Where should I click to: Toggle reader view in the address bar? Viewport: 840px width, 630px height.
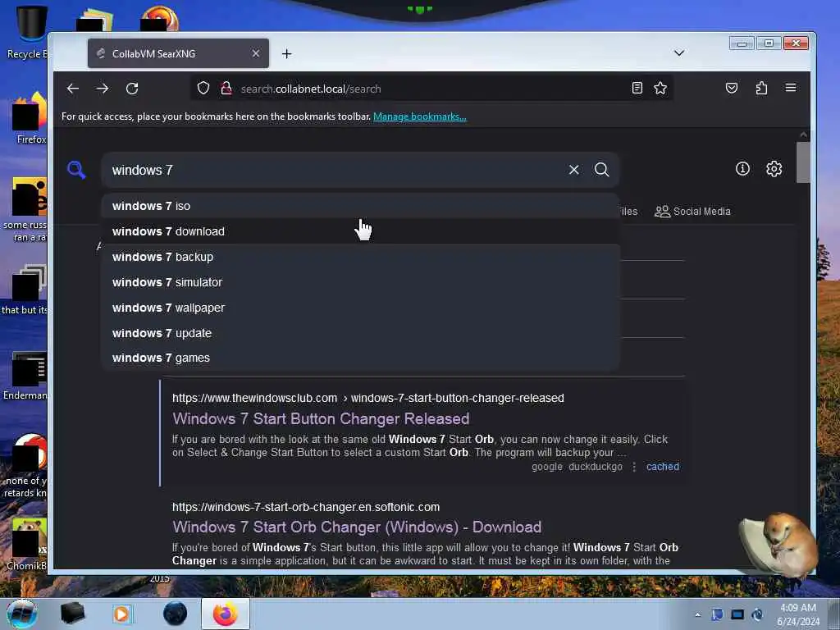(637, 88)
